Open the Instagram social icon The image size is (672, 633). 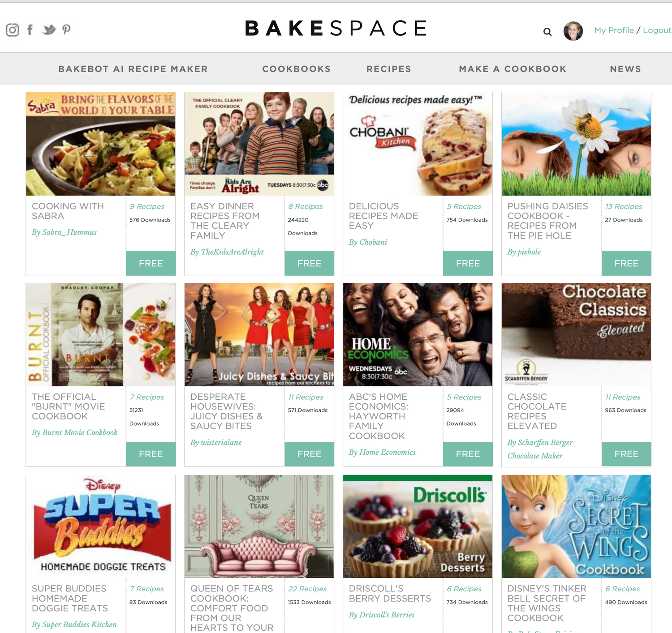(x=13, y=30)
